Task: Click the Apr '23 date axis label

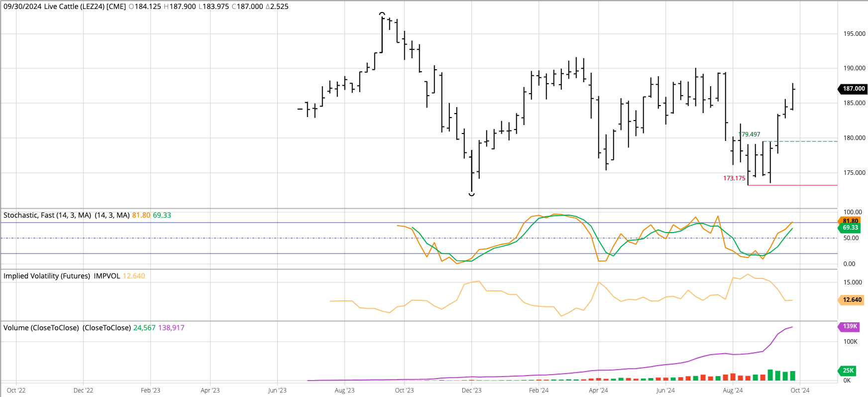Action: tap(210, 391)
